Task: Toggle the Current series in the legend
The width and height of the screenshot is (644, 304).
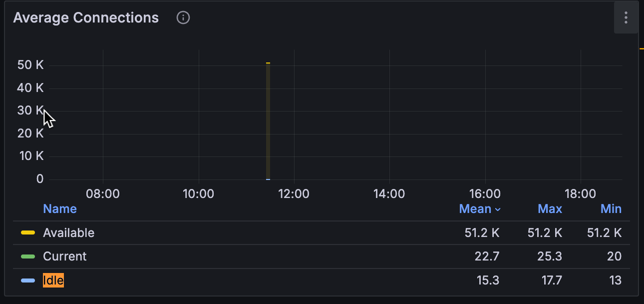Action: coord(64,256)
